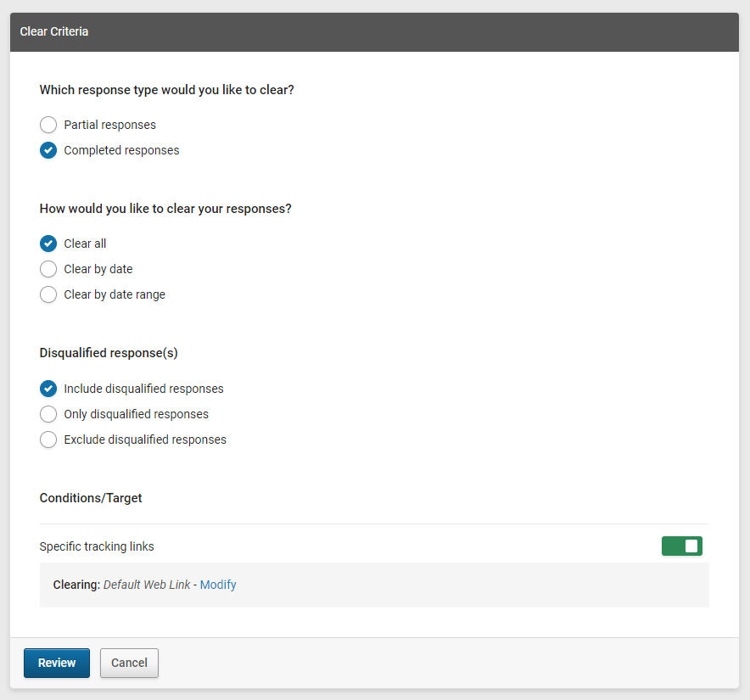Select the Clear all option
This screenshot has height=700, width=750.
point(48,244)
